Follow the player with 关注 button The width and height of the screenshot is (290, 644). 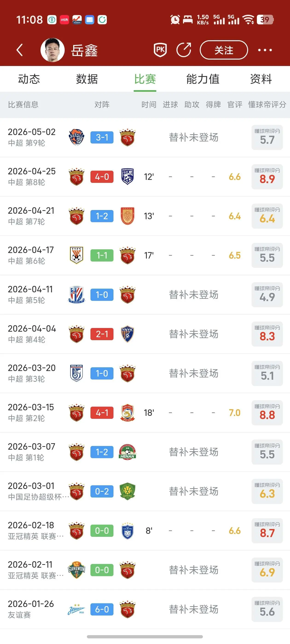[x=224, y=50]
